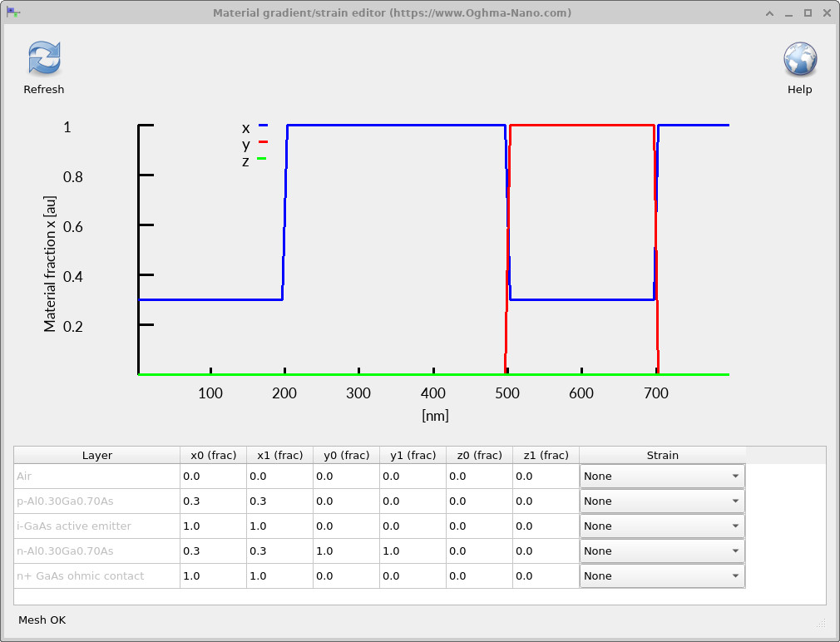Click the window title text
Viewport: 840px width, 642px height.
(x=393, y=12)
